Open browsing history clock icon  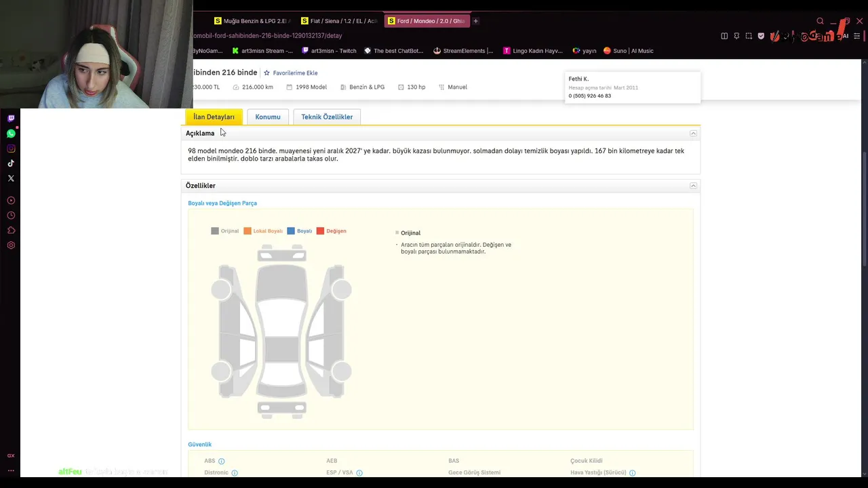pyautogui.click(x=11, y=216)
